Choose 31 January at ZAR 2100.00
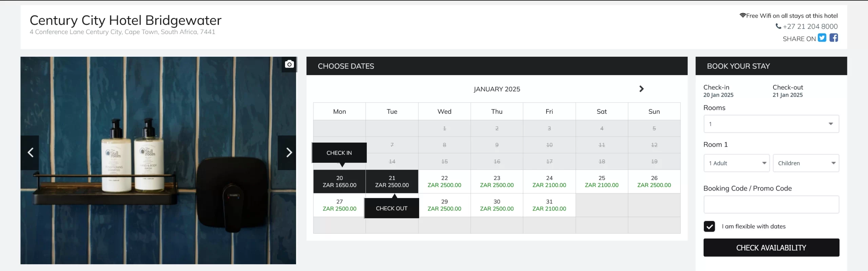 point(549,205)
